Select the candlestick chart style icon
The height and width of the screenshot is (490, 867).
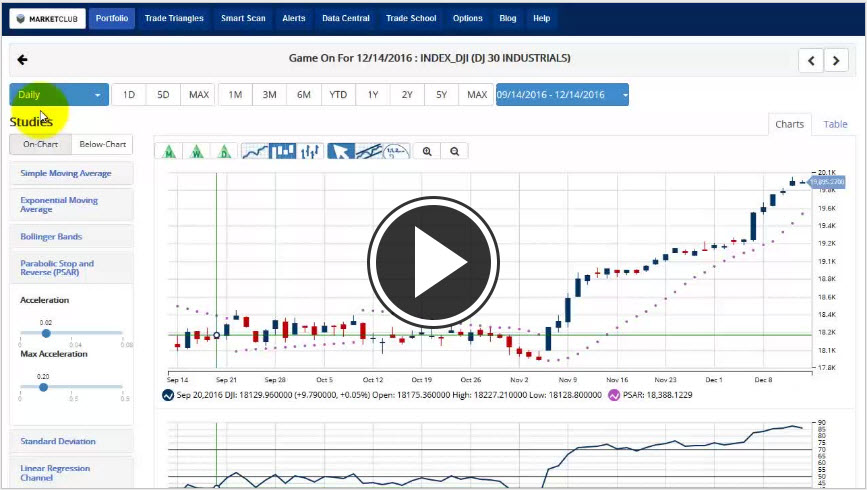(284, 152)
